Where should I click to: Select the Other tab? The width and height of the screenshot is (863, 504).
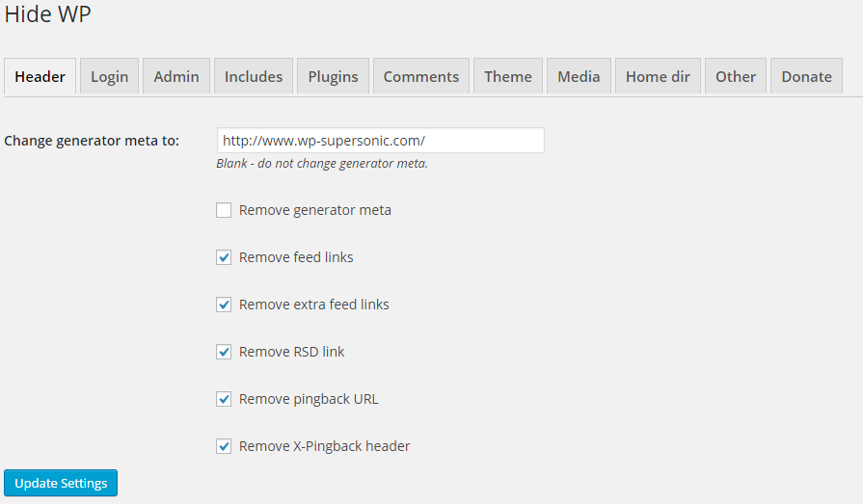(736, 76)
